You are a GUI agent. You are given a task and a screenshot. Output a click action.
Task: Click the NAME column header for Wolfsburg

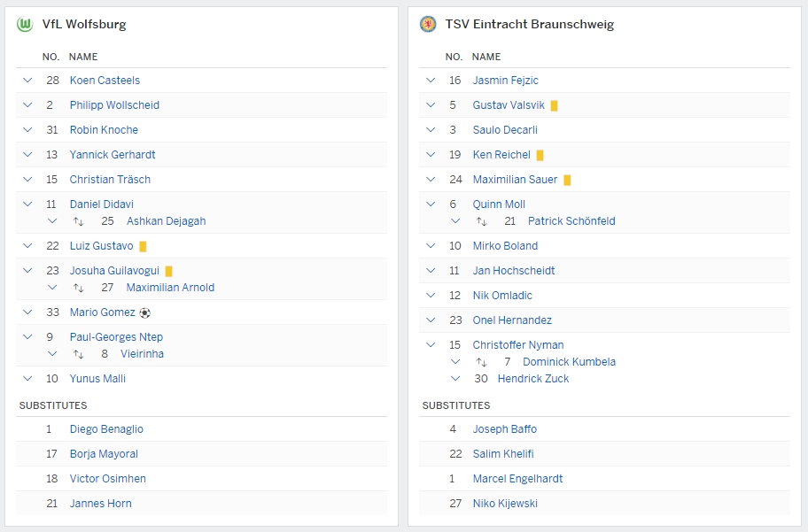(83, 57)
